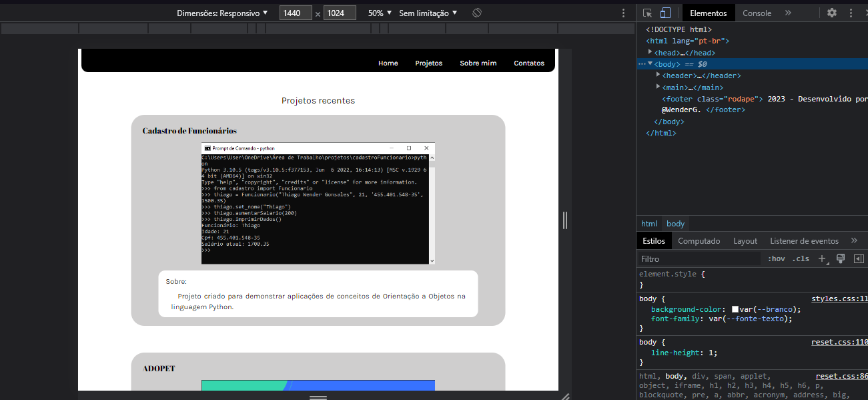Open the Sem limitação throttling dropdown
This screenshot has width=868, height=400.
pos(425,12)
